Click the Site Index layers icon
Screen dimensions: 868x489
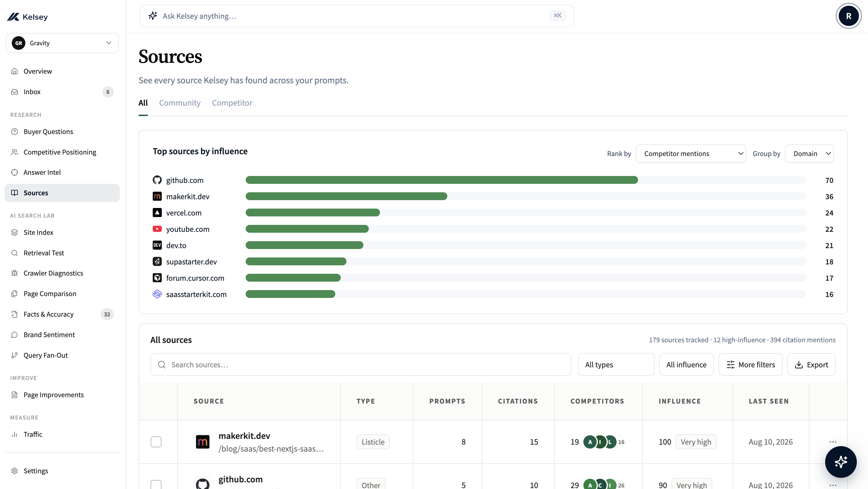[x=14, y=232]
